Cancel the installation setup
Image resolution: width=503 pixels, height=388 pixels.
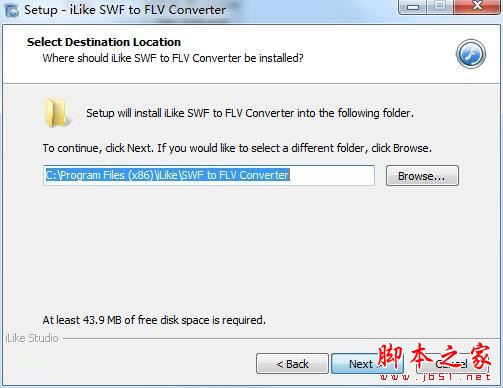[x=452, y=364]
